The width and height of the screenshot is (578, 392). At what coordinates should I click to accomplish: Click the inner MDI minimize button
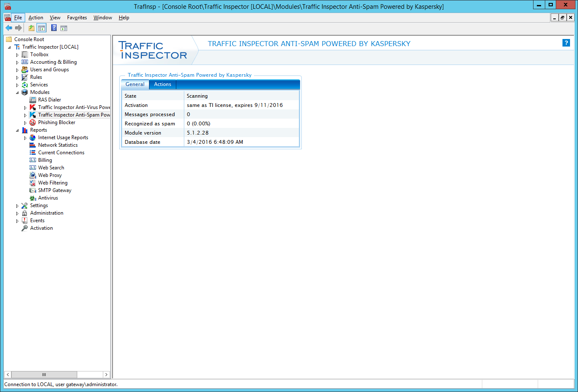[x=554, y=18]
